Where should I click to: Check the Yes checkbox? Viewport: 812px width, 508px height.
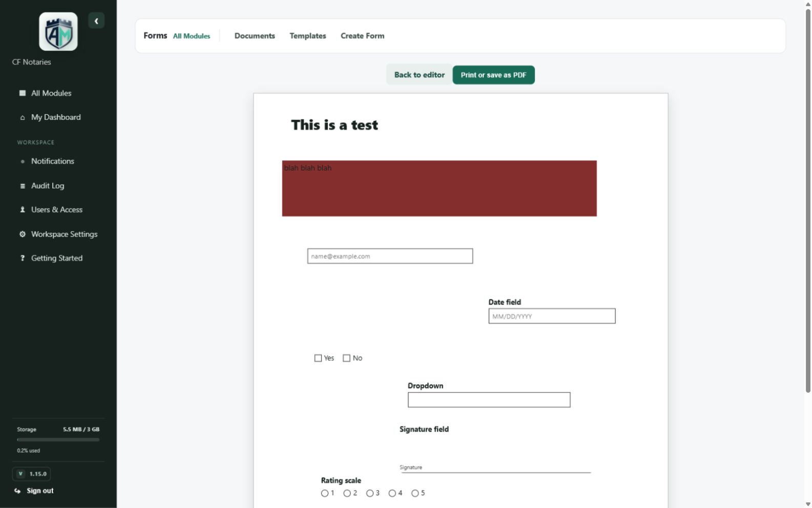click(x=318, y=358)
